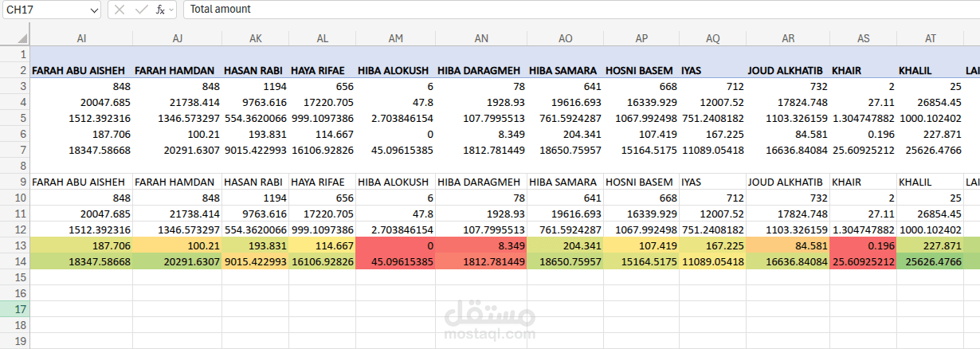Click cell HOSNI BASEM in row 2
980x349 pixels.
pyautogui.click(x=641, y=70)
